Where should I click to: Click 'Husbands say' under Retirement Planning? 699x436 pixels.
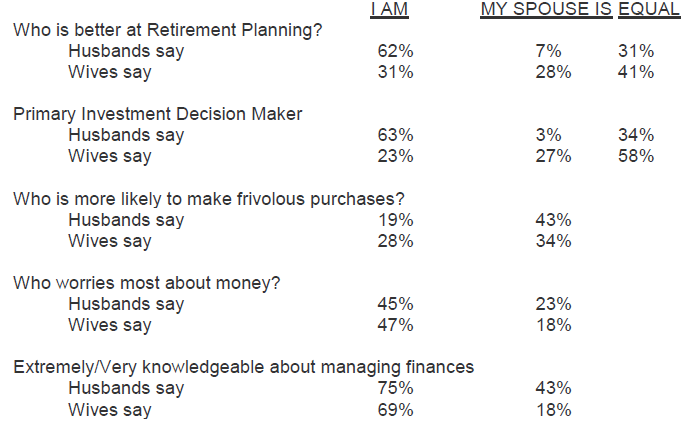(x=125, y=50)
